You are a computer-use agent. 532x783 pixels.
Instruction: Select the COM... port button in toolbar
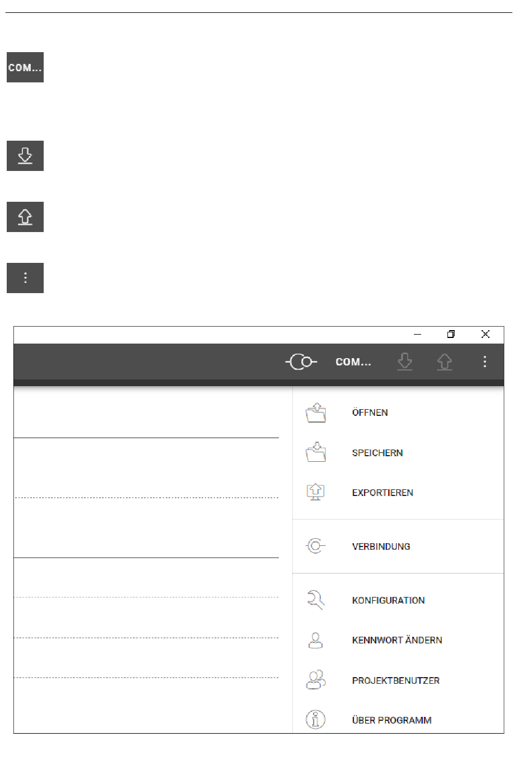coord(353,362)
